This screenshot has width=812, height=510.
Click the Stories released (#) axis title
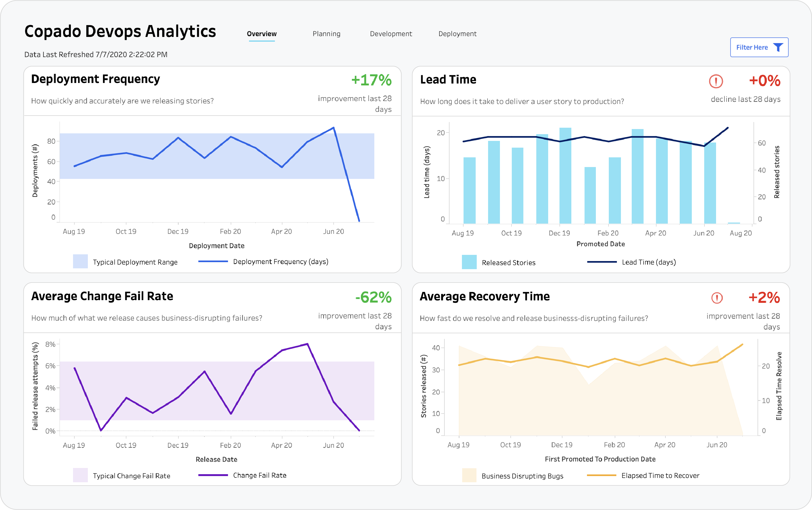pos(424,386)
